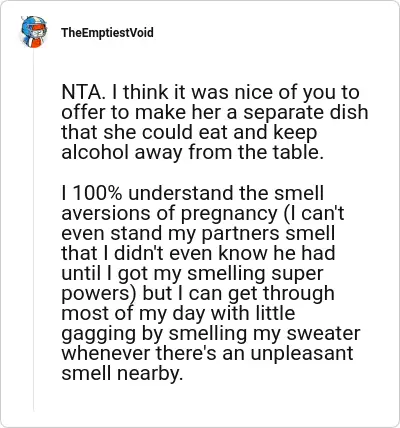Click the phrase 'offer to make her a separate dish'
400x428 pixels.
pyautogui.click(x=215, y=112)
